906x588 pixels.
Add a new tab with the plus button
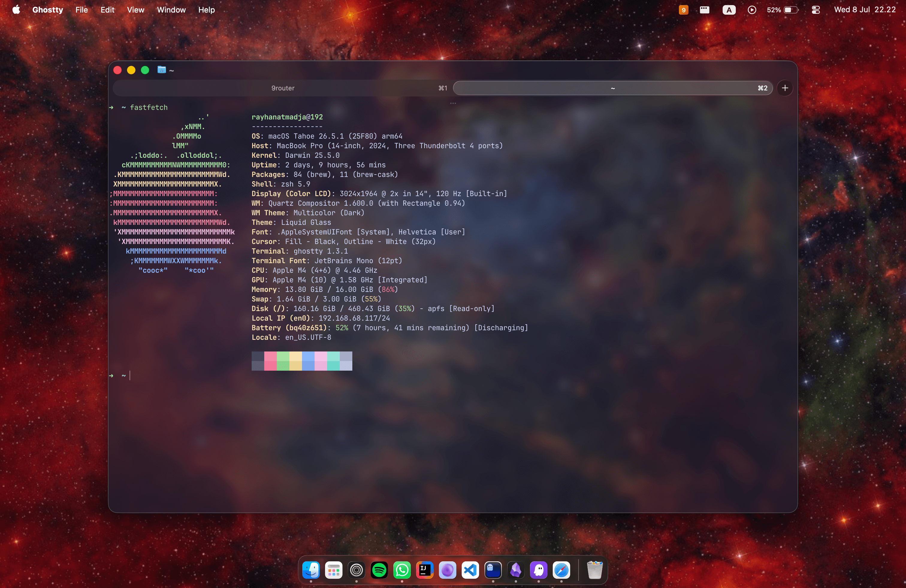(785, 88)
